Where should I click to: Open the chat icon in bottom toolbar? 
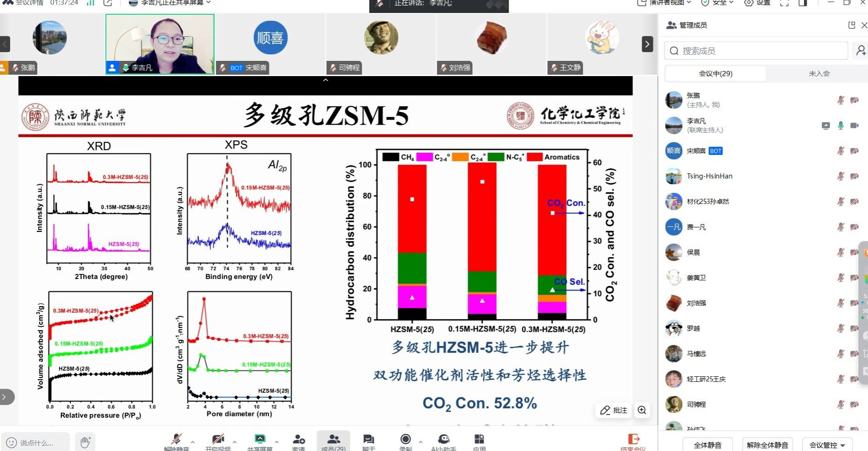(x=368, y=439)
